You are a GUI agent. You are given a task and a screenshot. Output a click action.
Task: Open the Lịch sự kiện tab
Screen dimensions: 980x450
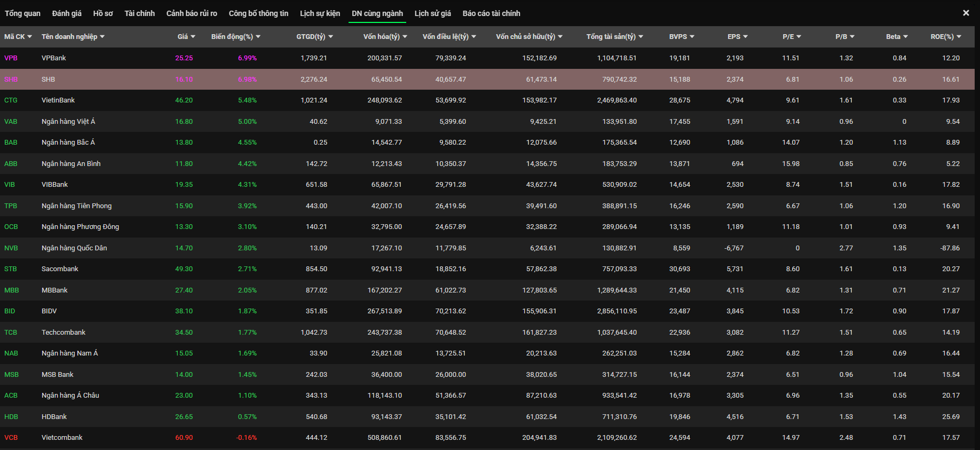320,13
